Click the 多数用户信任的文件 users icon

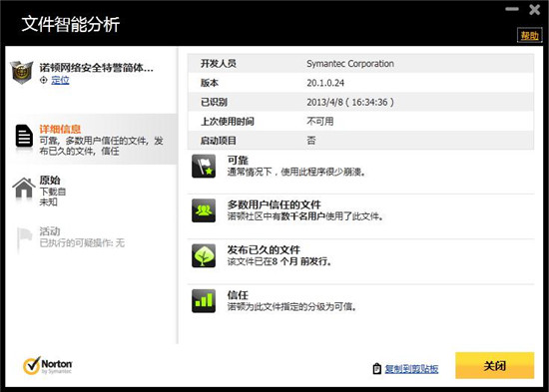tap(204, 210)
